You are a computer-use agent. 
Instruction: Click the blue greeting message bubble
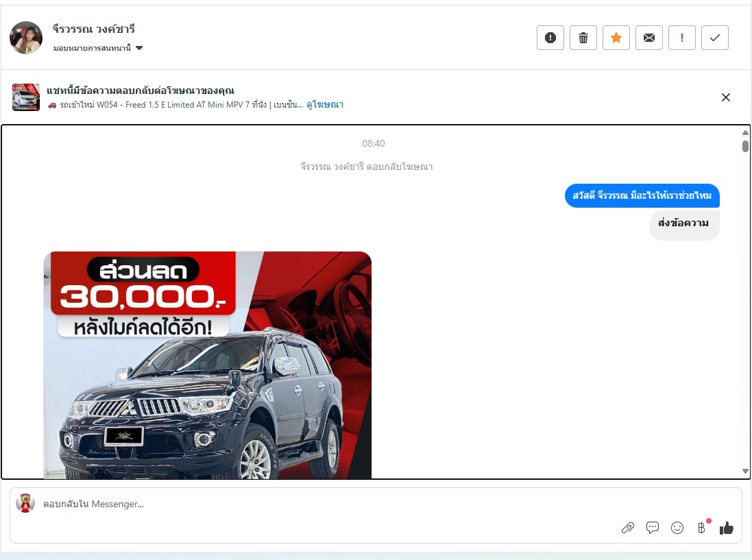(642, 195)
